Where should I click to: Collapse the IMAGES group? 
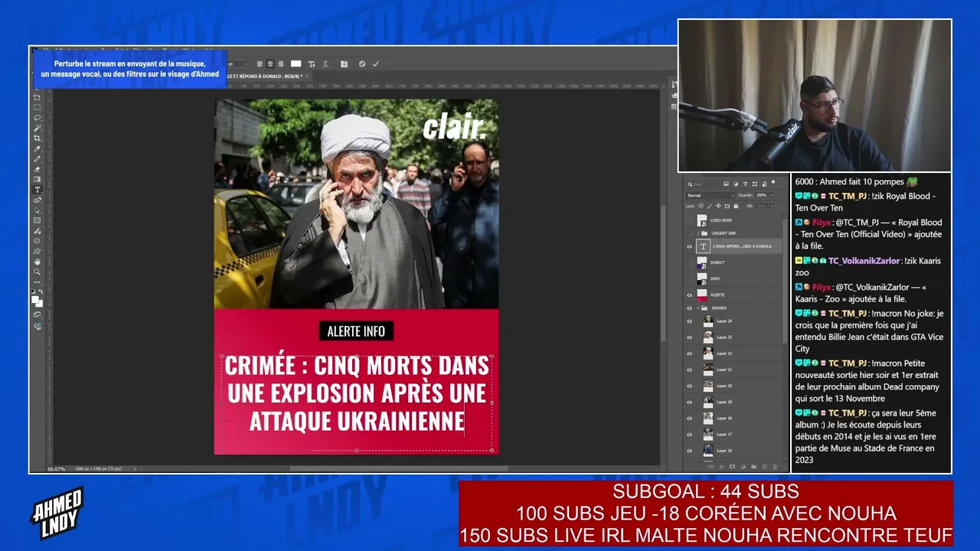pos(697,308)
